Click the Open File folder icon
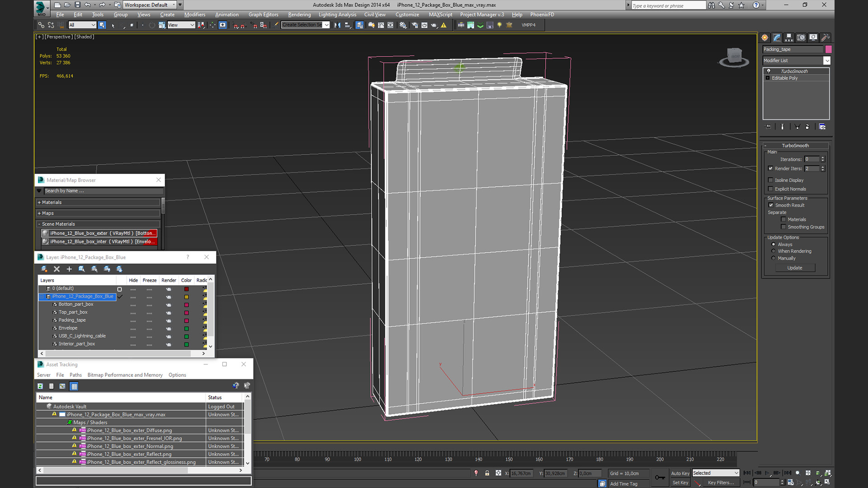 [67, 5]
